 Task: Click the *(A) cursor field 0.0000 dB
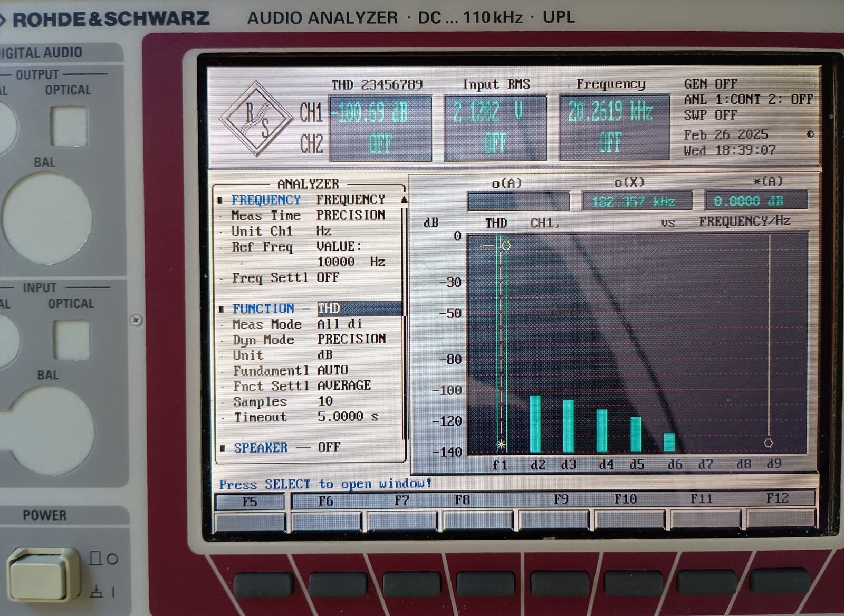[756, 201]
